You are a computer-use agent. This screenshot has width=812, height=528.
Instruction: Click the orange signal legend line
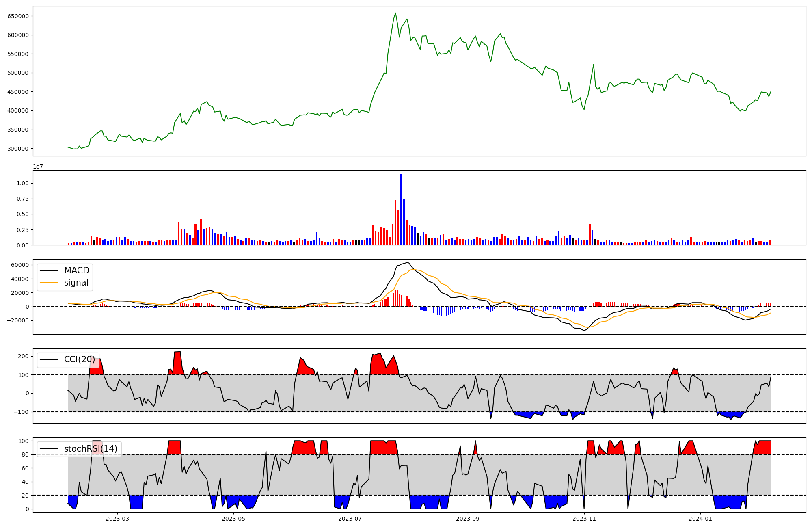(x=50, y=283)
